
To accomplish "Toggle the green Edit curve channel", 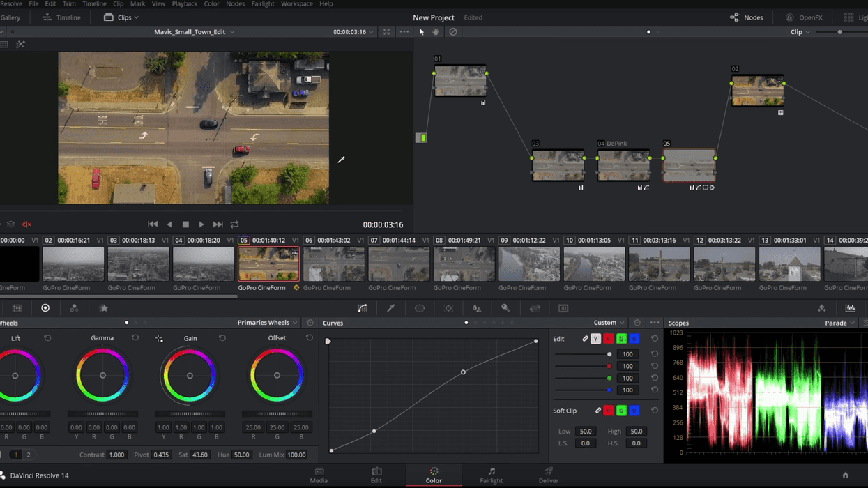I will [621, 339].
